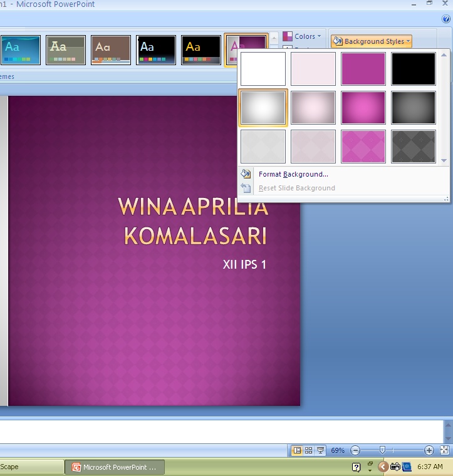This screenshot has height=476, width=453.
Task: Open the Background Styles dropdown
Action: [x=372, y=41]
